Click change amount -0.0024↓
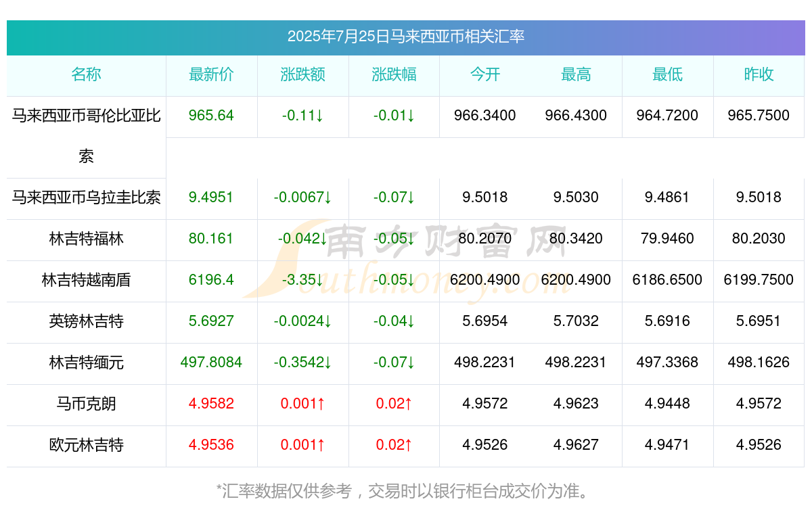Viewport: 812px width, 512px height. (x=302, y=321)
